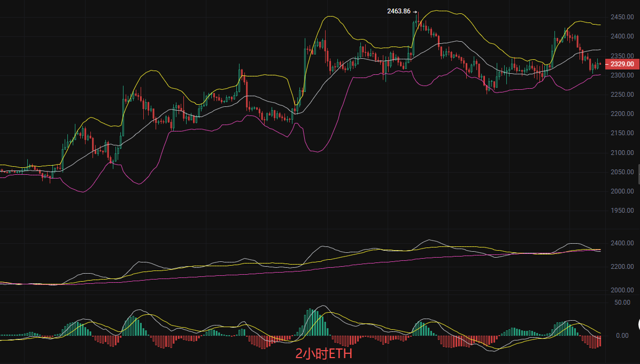Click the last red MACD histogram bar
Screen dimensions: 640x364
(600, 341)
